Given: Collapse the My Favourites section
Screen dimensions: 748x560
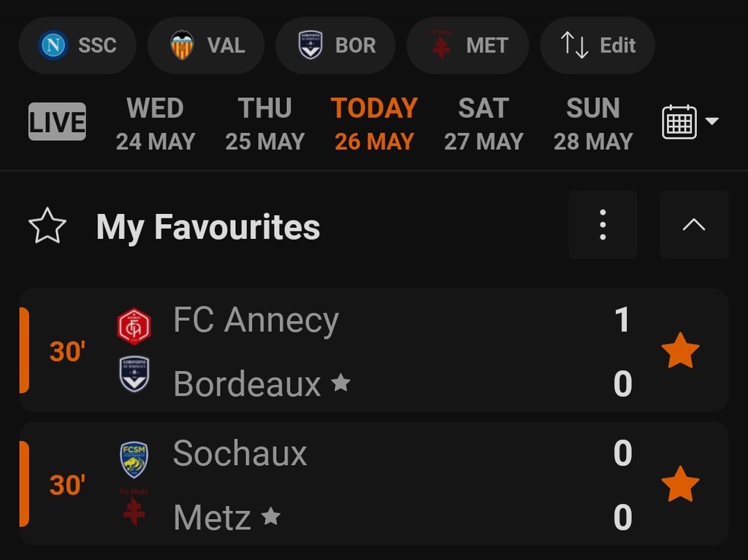Looking at the screenshot, I should pos(693,225).
